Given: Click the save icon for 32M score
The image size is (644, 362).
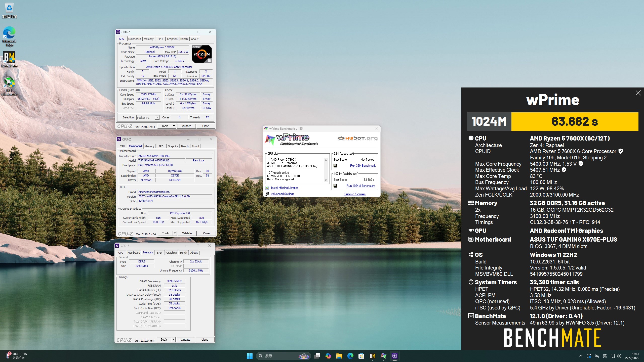Looking at the screenshot, I should (335, 166).
